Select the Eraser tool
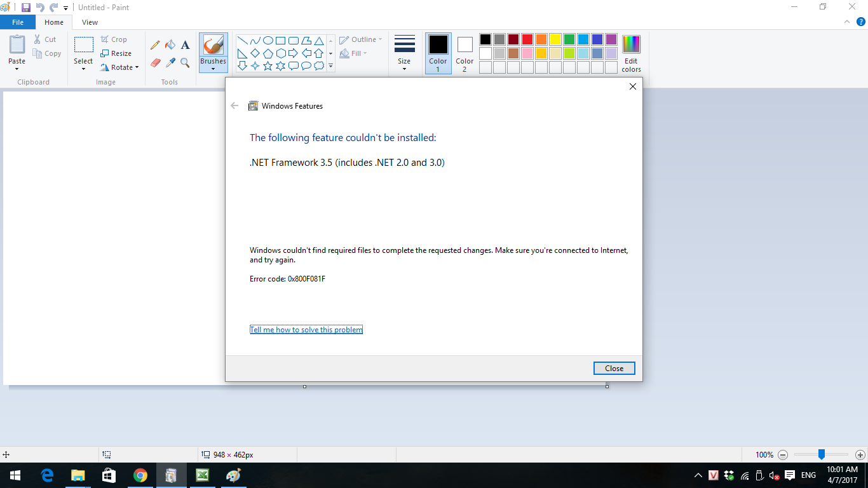The image size is (868, 488). [155, 62]
